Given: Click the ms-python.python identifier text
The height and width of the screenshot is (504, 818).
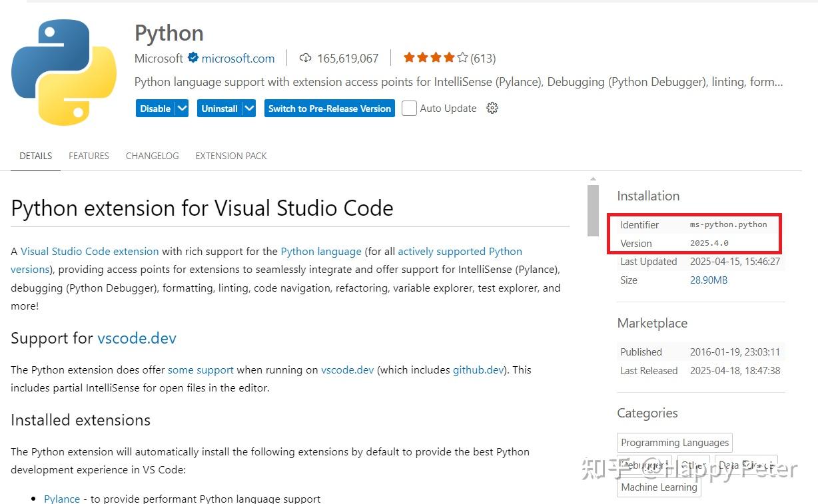Looking at the screenshot, I should click(729, 225).
